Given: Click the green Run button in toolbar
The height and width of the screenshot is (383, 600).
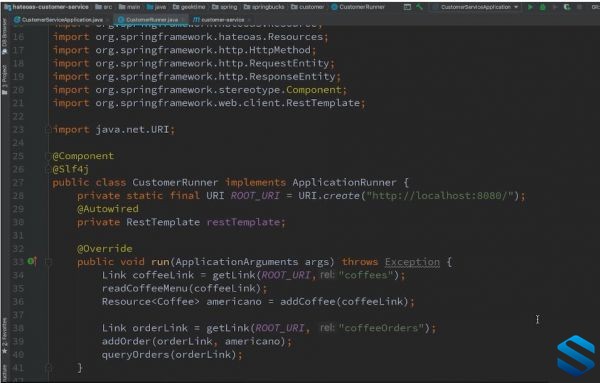Looking at the screenshot, I should coord(530,7).
